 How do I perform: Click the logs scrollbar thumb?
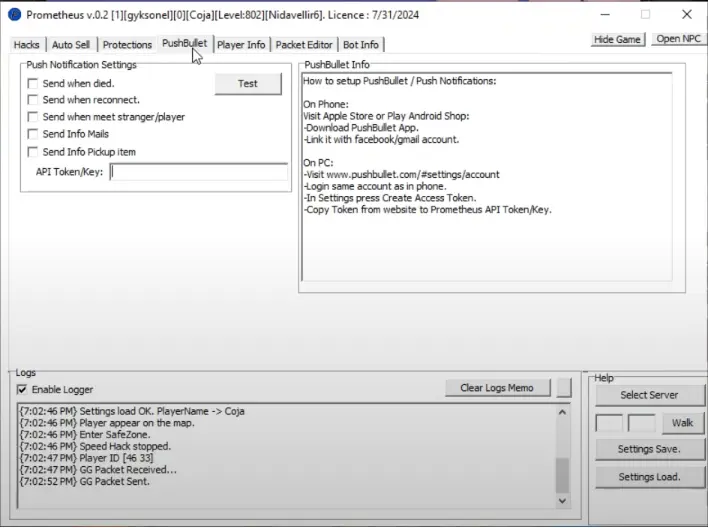(x=562, y=476)
